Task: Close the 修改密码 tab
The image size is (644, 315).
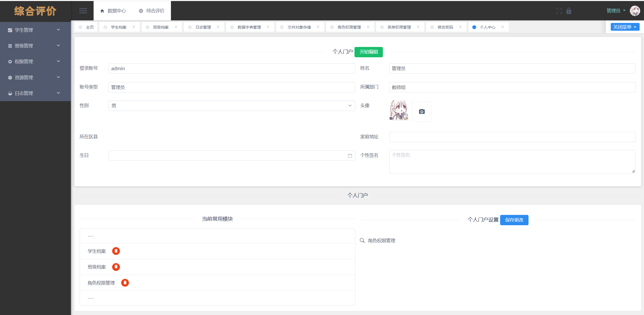Action: pyautogui.click(x=460, y=27)
